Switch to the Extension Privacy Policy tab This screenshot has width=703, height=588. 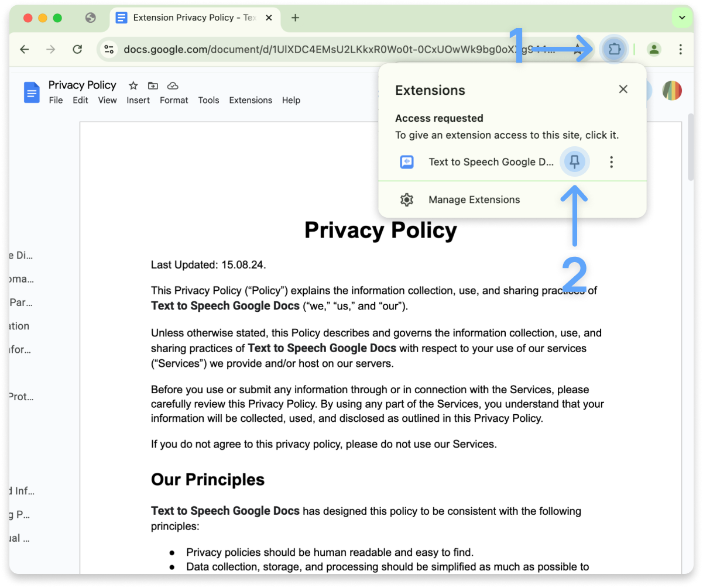coord(194,18)
